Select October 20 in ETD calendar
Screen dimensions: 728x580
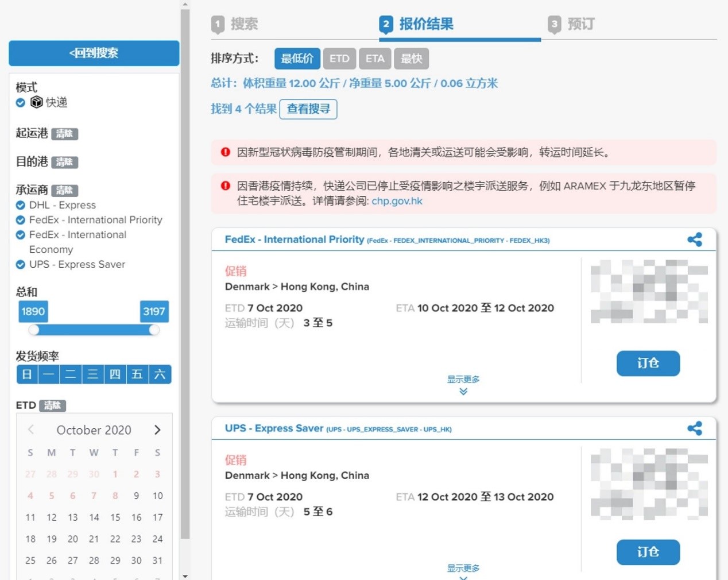pyautogui.click(x=73, y=539)
